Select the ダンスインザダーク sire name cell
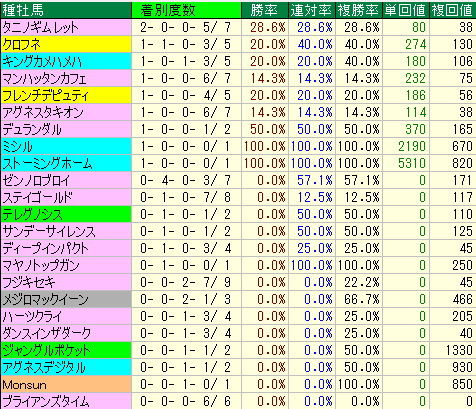 (66, 333)
